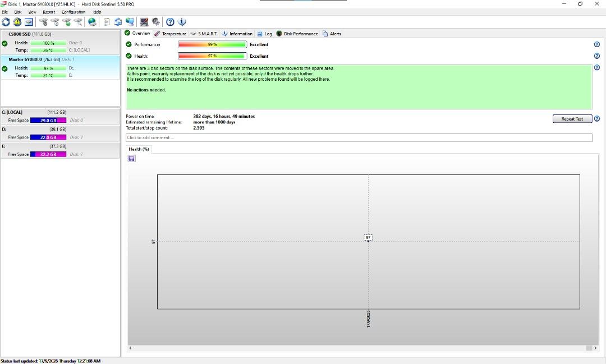This screenshot has width=606, height=364.
Task: Click the help icon next to the Performance bar
Action: click(x=596, y=44)
